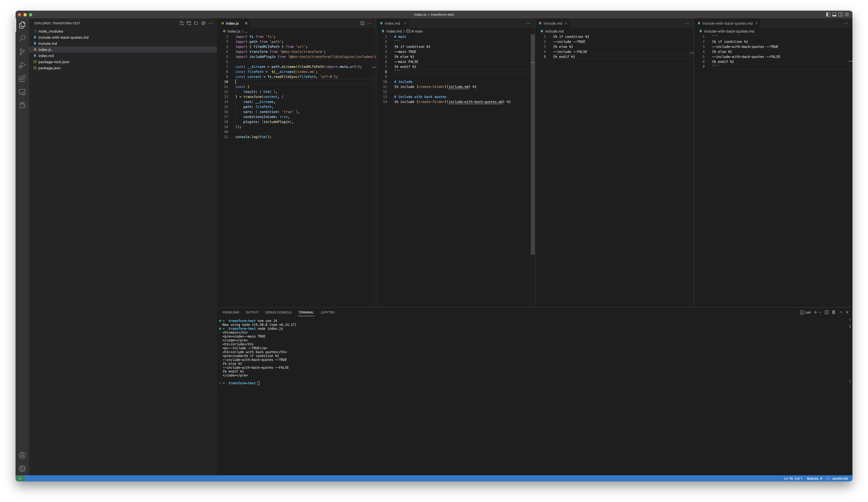Create a new file in the Explorer
This screenshot has height=502, width=868.
pos(182,23)
